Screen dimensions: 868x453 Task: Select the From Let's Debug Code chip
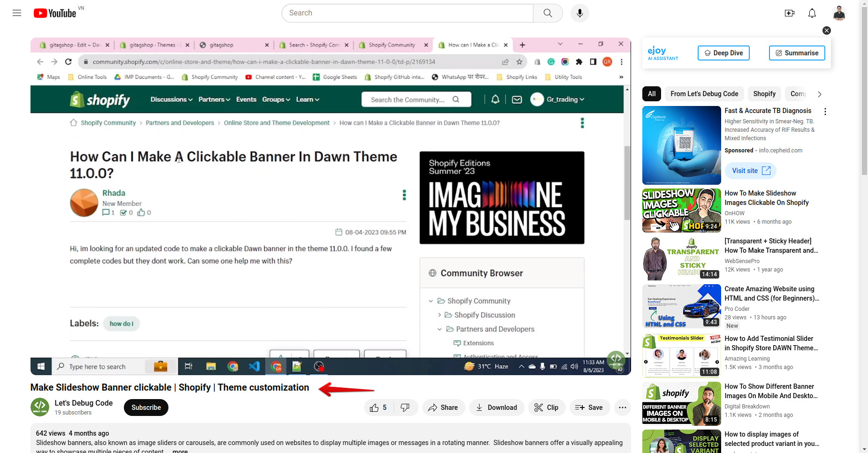704,94
